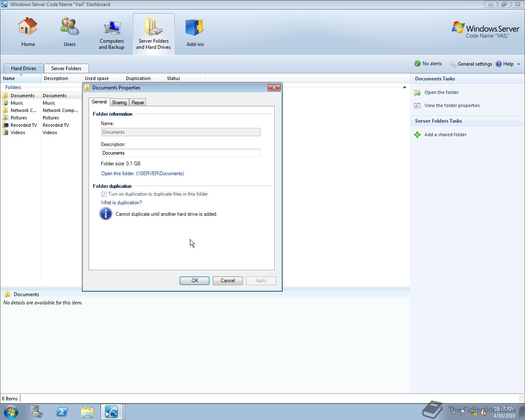The height and width of the screenshot is (420, 525).
Task: Click the What is duplication? link
Action: [x=121, y=203]
